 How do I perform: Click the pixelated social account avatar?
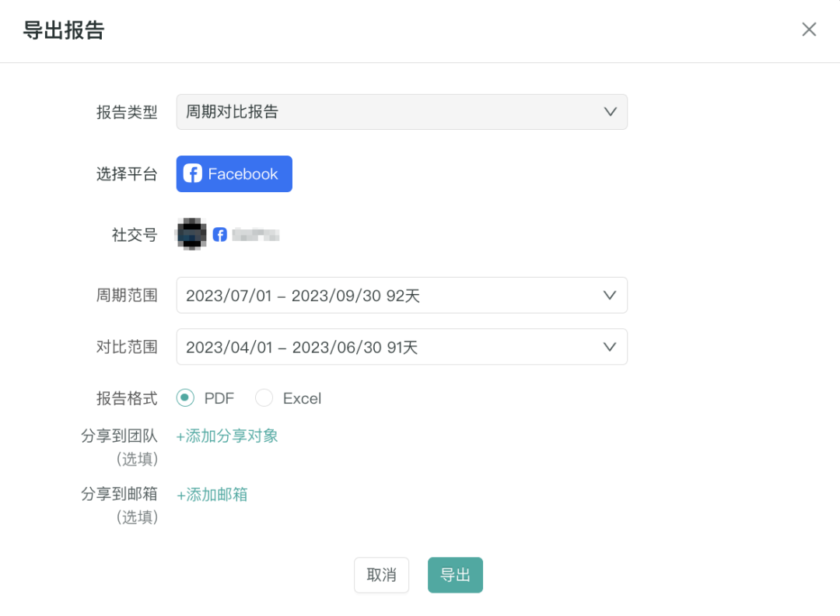[x=193, y=235]
